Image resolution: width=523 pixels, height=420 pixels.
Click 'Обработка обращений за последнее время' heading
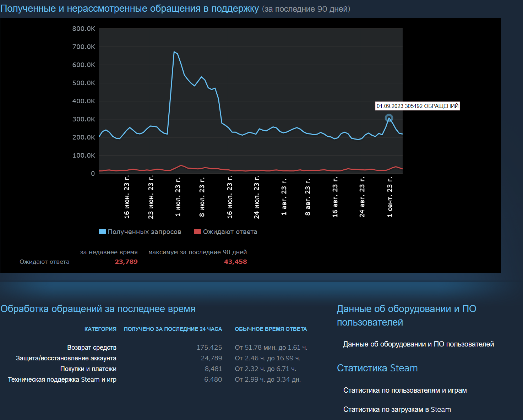coord(98,309)
